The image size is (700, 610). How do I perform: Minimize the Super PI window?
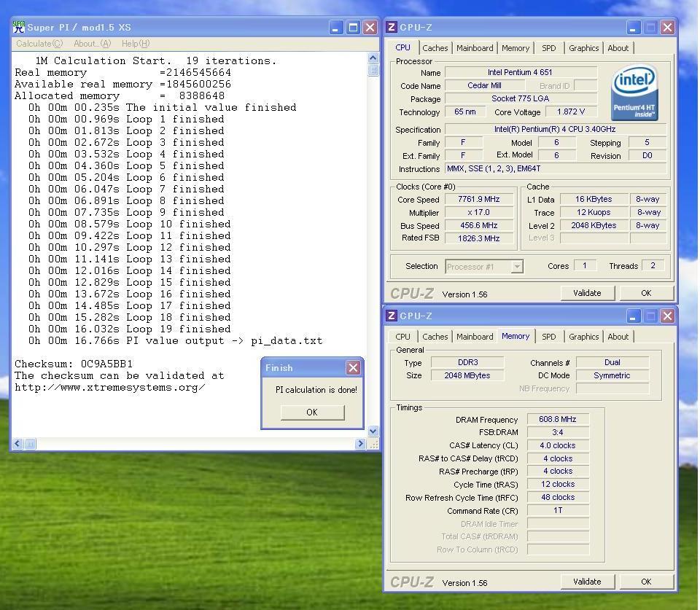click(335, 28)
